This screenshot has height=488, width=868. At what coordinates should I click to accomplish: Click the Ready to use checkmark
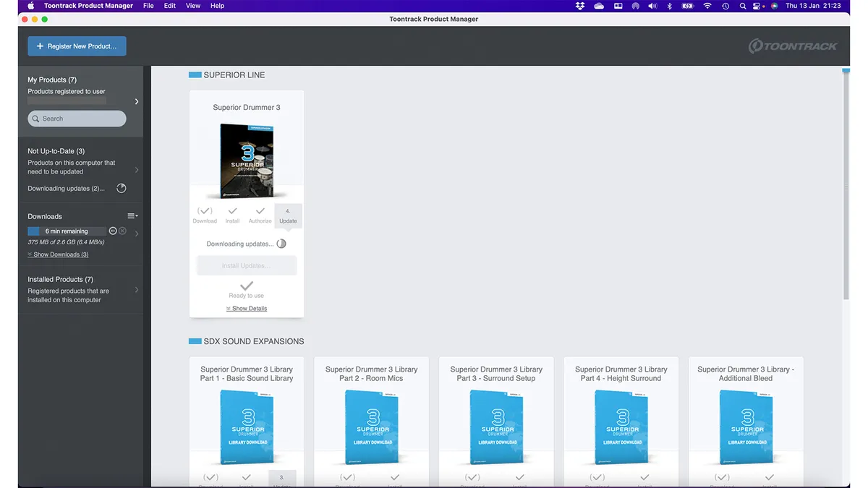pyautogui.click(x=247, y=286)
